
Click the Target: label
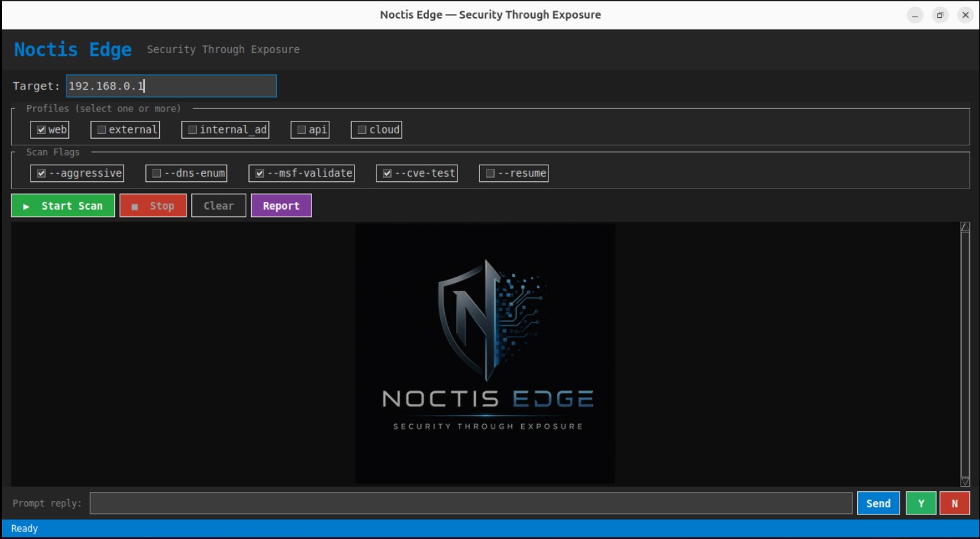coord(37,86)
